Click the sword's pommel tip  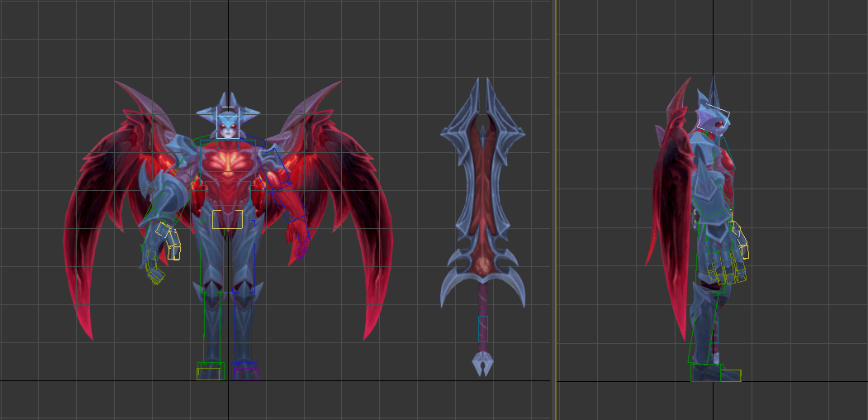click(x=482, y=365)
